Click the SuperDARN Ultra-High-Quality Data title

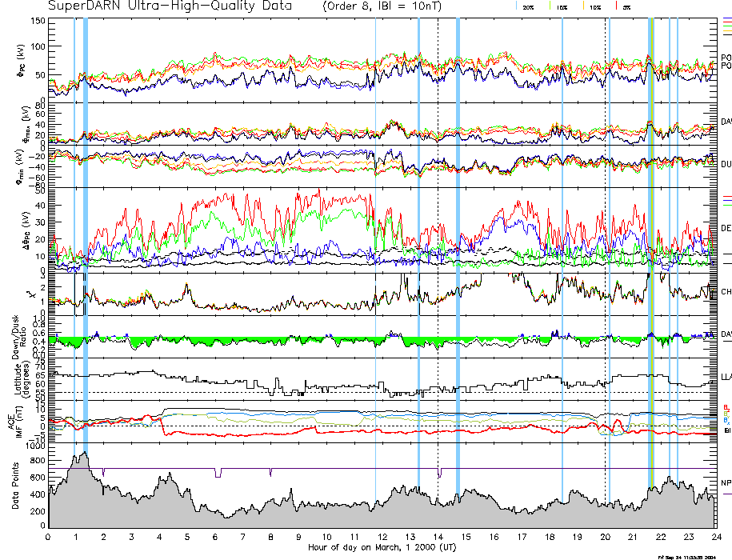point(171,6)
